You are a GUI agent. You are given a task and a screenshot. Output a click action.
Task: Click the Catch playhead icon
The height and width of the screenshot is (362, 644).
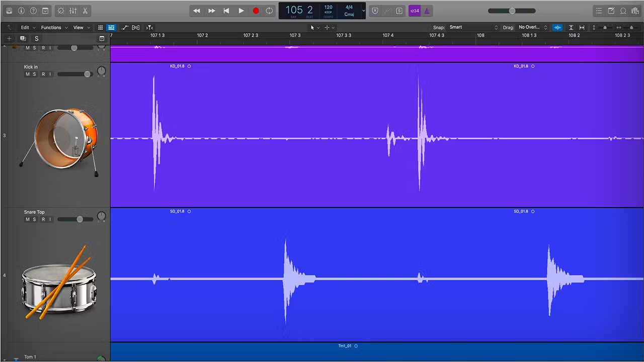pos(149,28)
